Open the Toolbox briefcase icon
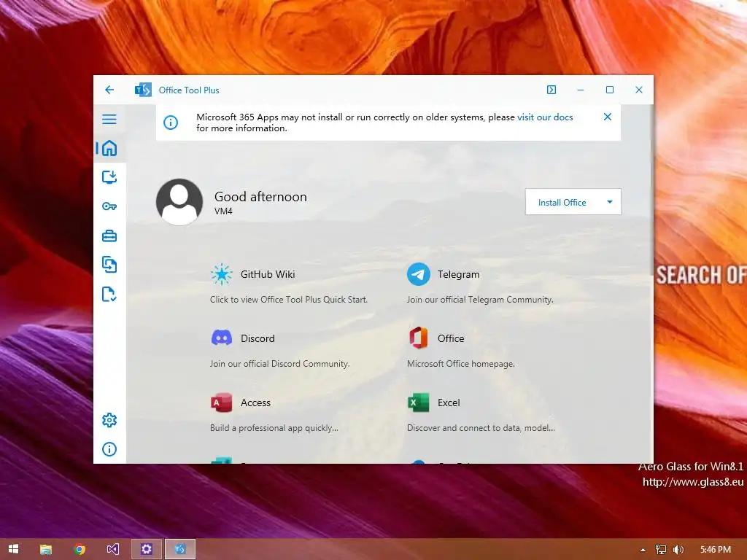This screenshot has width=747, height=560. click(109, 236)
